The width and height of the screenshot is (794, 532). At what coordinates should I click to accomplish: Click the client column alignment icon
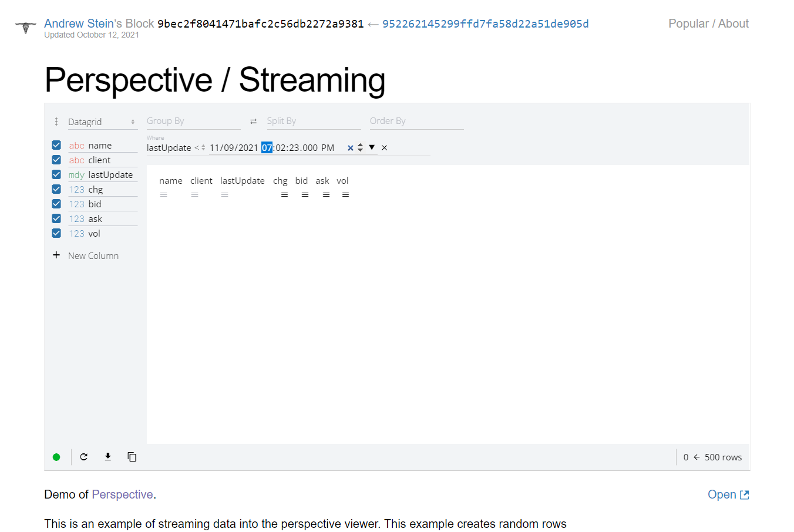[194, 195]
